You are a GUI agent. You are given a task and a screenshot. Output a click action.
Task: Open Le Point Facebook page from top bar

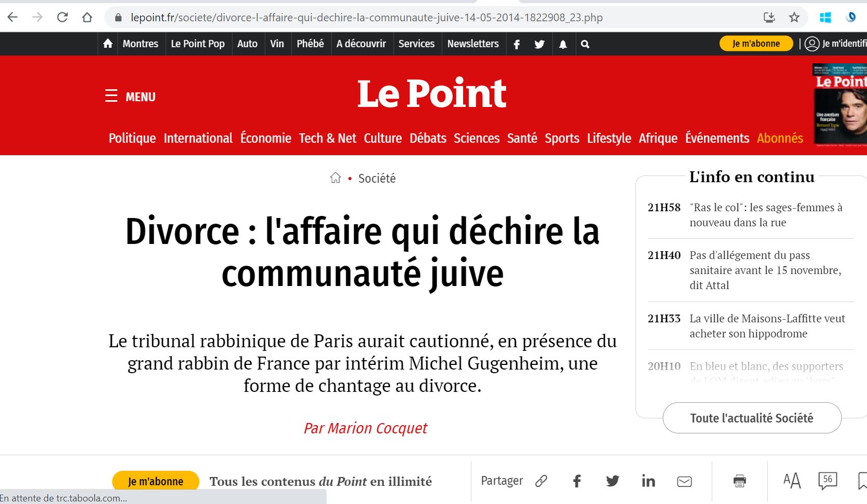pyautogui.click(x=517, y=44)
